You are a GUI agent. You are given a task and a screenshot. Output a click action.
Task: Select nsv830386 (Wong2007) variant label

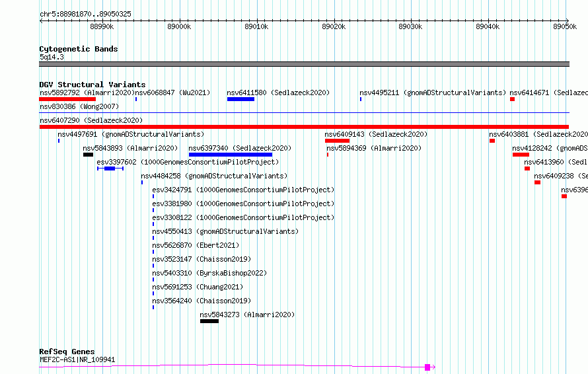pyautogui.click(x=79, y=106)
